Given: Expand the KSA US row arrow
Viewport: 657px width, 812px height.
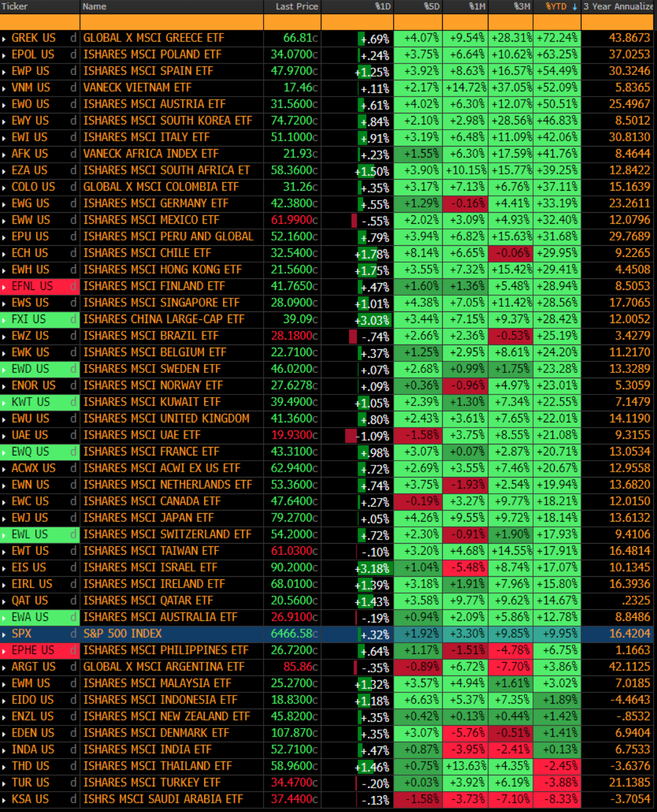Looking at the screenshot, I should pos(4,800).
